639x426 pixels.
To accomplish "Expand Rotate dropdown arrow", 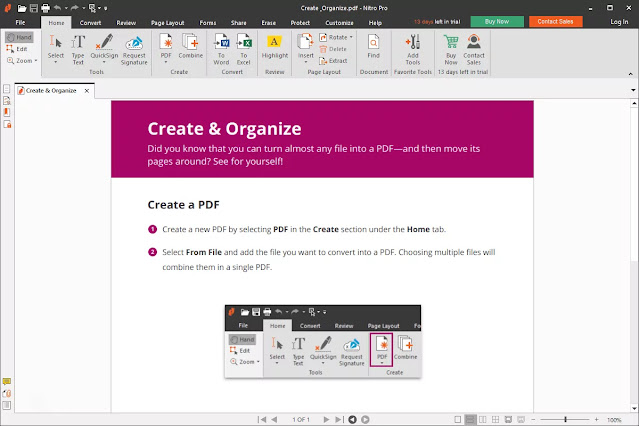I will tap(351, 37).
